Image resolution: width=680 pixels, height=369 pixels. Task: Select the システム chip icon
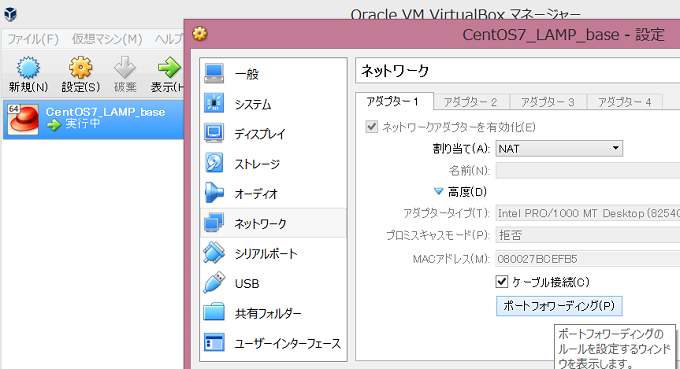point(214,104)
